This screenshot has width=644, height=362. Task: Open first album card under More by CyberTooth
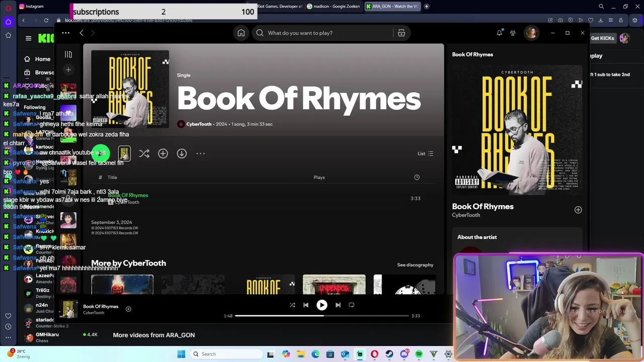122,285
